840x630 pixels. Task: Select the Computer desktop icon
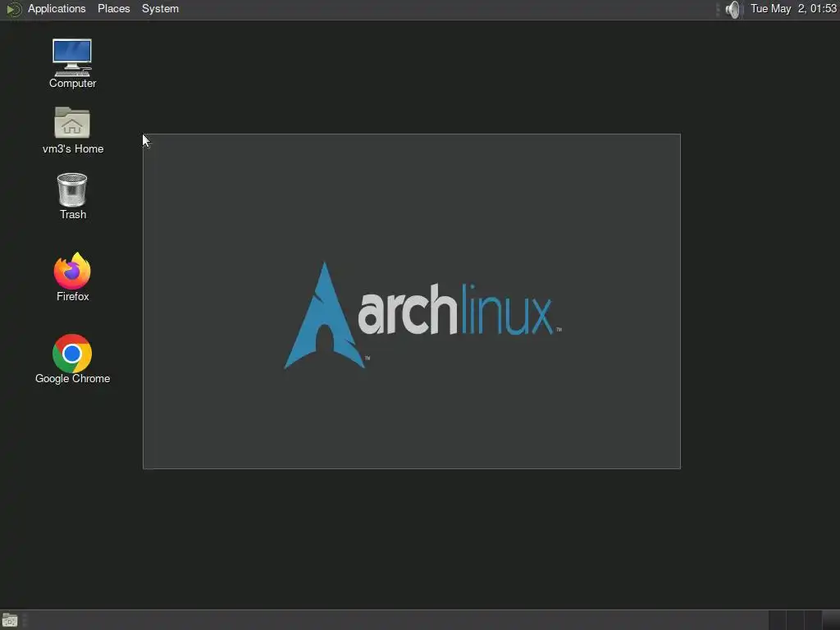click(x=72, y=57)
